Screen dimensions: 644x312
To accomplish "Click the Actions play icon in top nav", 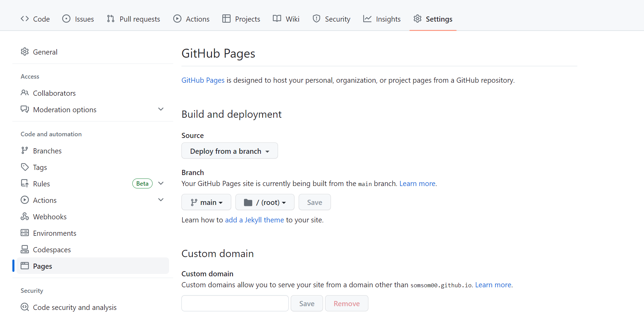I will (x=177, y=19).
